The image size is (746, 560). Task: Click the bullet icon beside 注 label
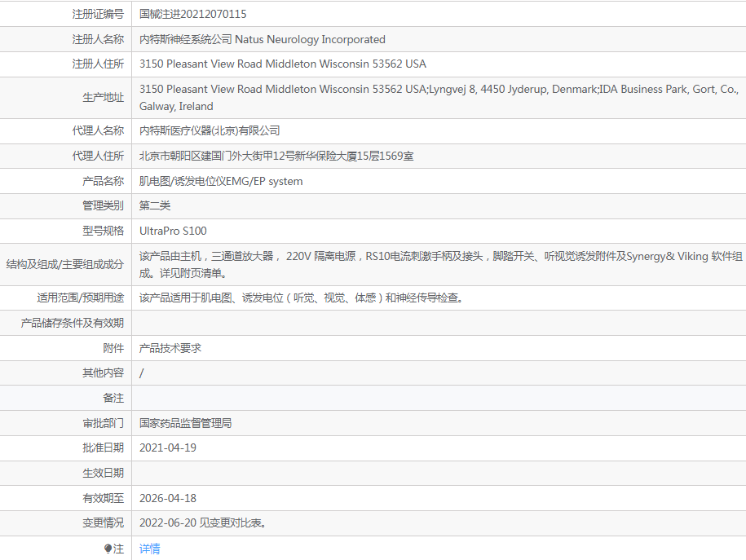pos(108,549)
